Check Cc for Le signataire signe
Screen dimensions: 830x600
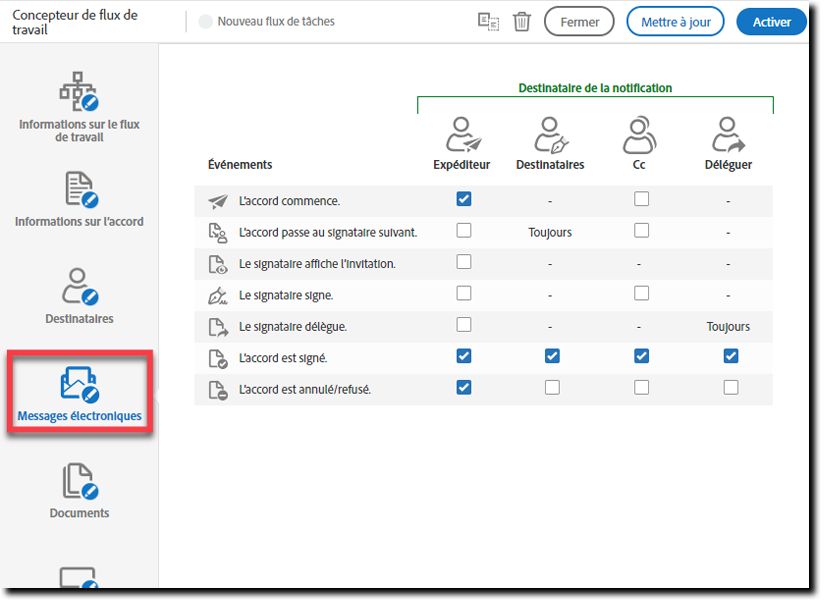[642, 293]
